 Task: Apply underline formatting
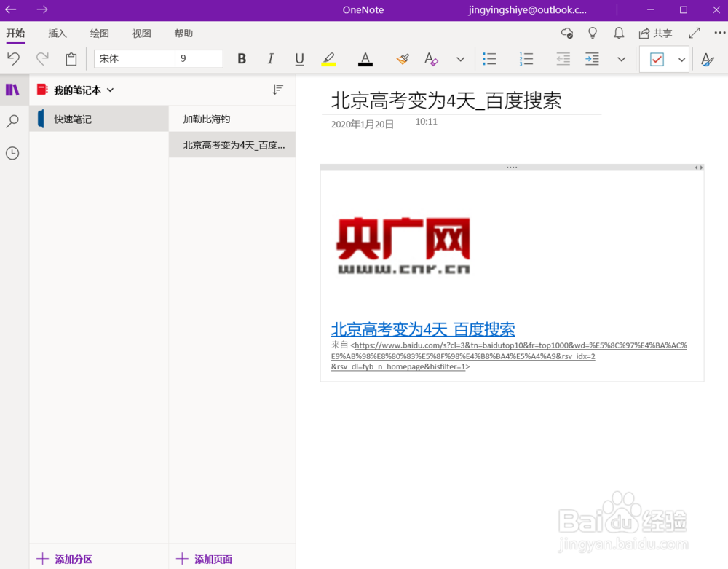[299, 59]
